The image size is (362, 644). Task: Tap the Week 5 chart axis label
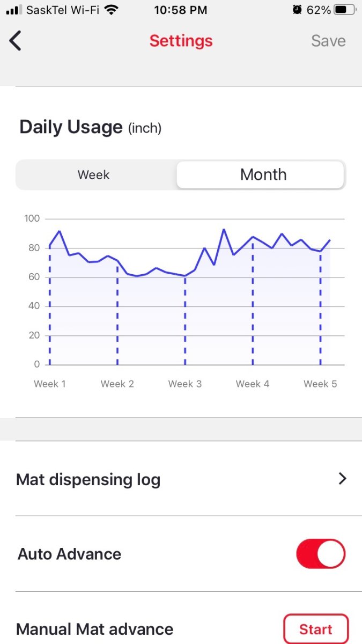point(320,384)
